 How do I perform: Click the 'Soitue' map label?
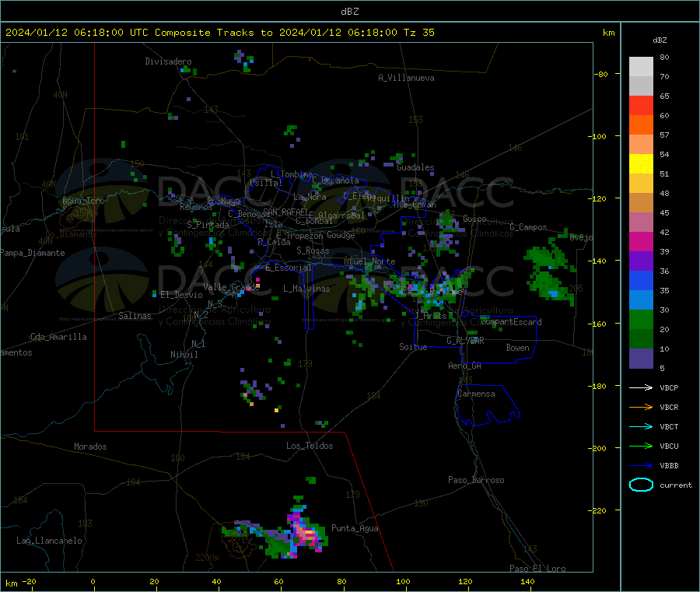point(413,347)
